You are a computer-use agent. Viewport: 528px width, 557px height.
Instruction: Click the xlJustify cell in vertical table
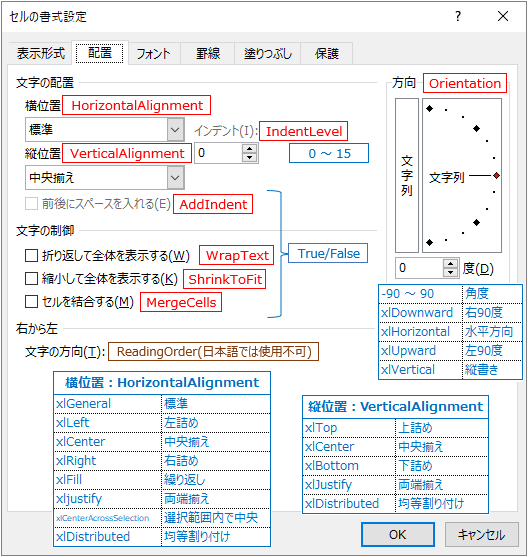pos(349,485)
